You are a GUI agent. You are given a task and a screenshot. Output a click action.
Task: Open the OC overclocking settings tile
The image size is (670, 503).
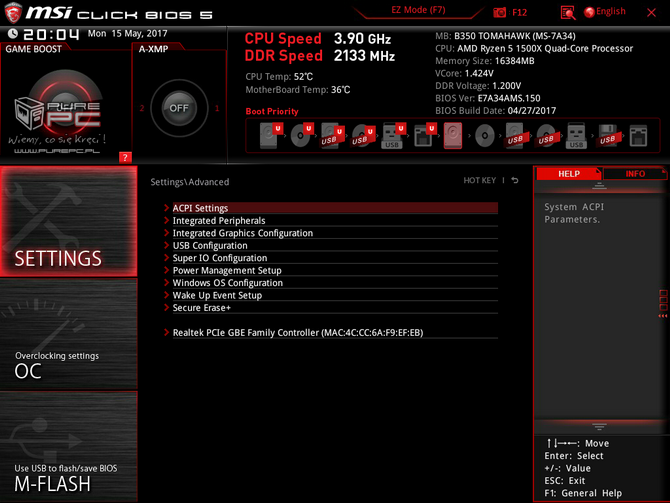(69, 334)
